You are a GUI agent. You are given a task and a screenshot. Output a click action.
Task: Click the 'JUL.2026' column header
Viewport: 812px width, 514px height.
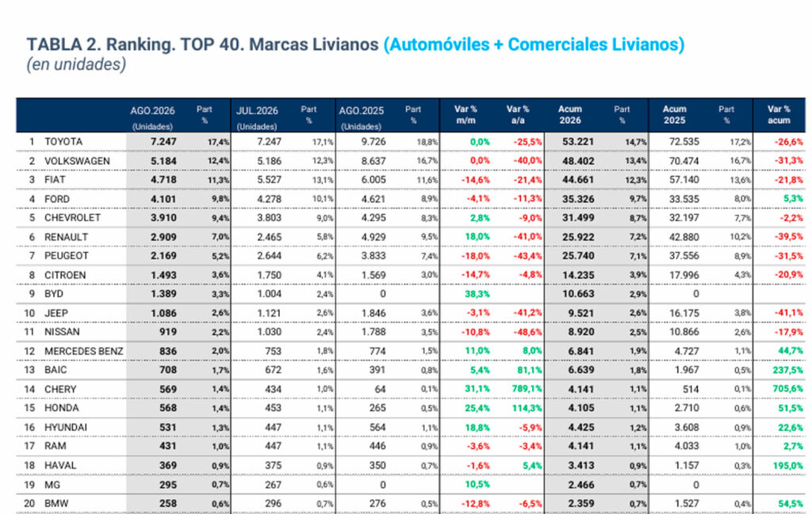click(257, 111)
